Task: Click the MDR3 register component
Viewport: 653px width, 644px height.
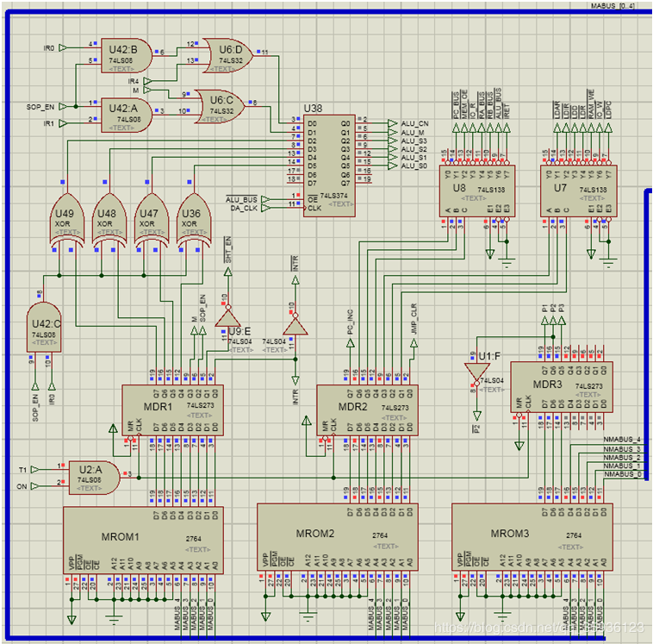Action: [x=560, y=385]
